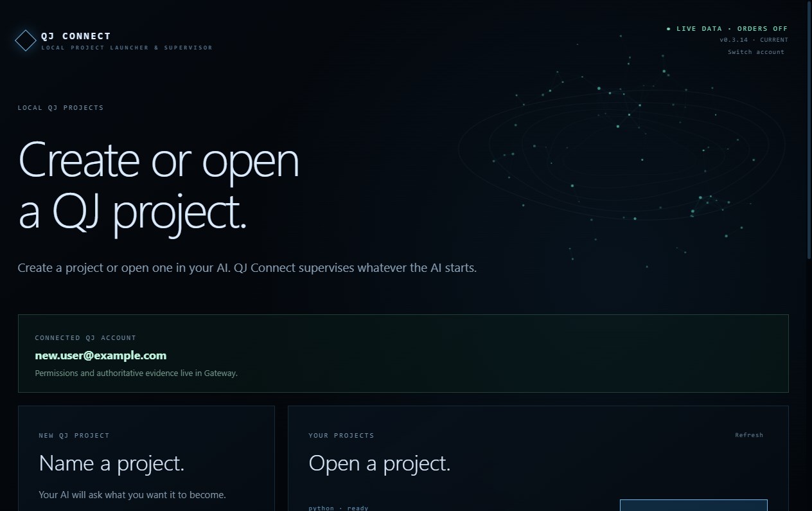Click the LIVE DATA · ORDERS OFF status
The width and height of the screenshot is (812, 511).
pyautogui.click(x=727, y=29)
